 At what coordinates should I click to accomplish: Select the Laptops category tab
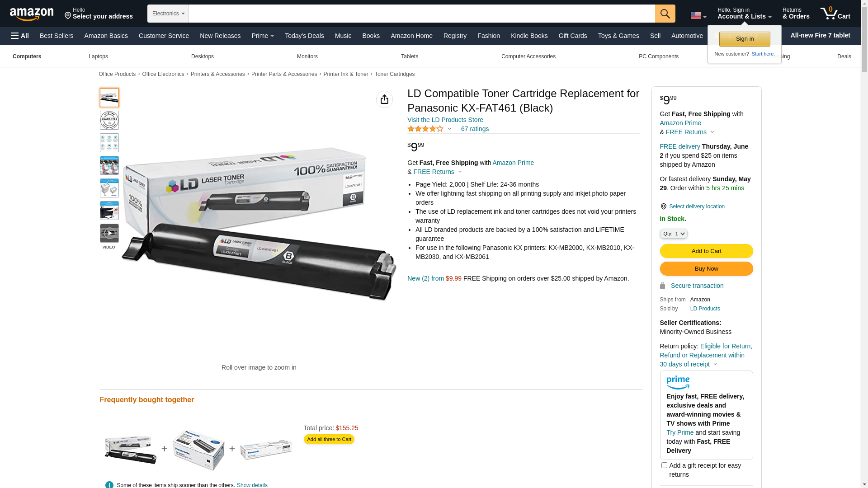coord(98,56)
